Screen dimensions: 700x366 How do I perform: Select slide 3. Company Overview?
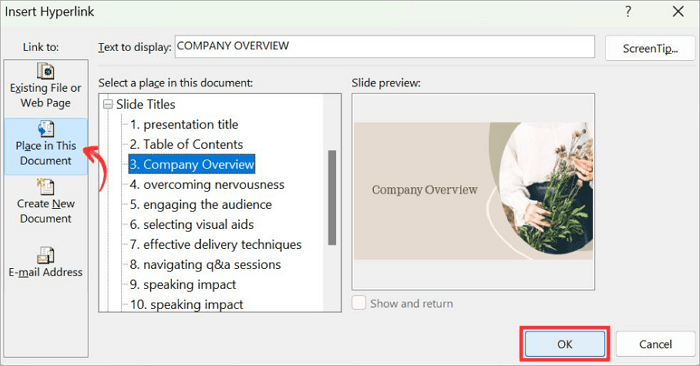tap(192, 164)
